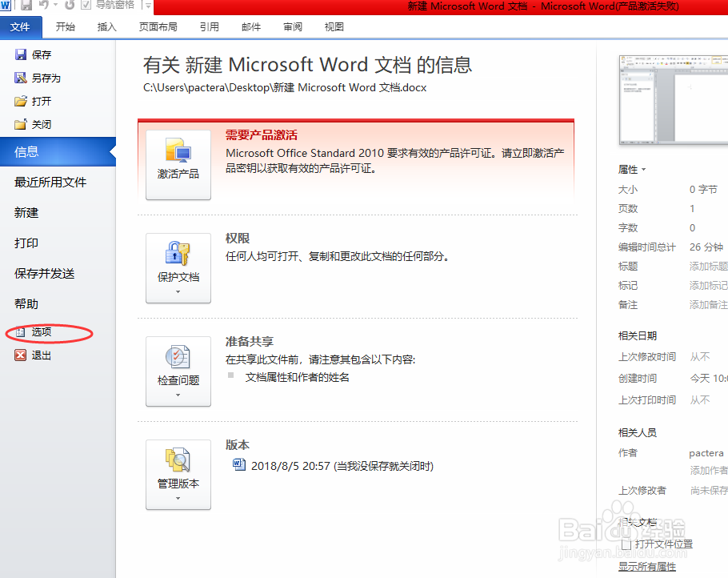Click the 添加备注 comments field
728x578 pixels.
(x=709, y=305)
